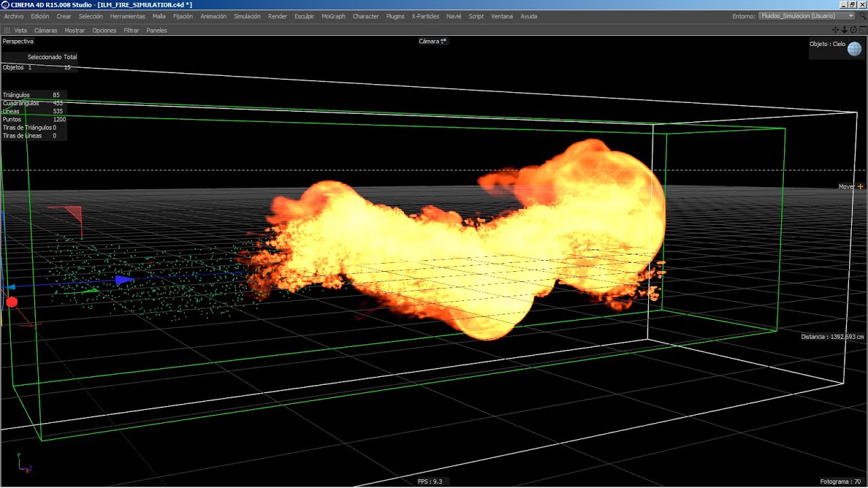Click the 'Distancia : 1392.593 cm' readout
The image size is (868, 488).
[832, 337]
